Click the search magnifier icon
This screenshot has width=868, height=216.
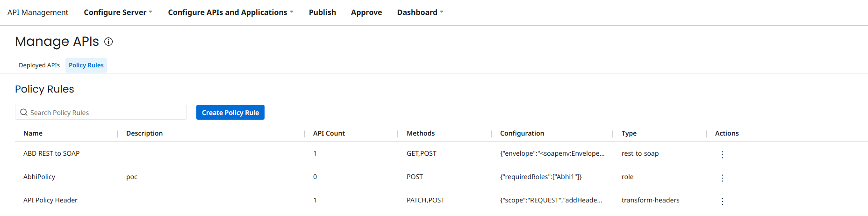24,113
